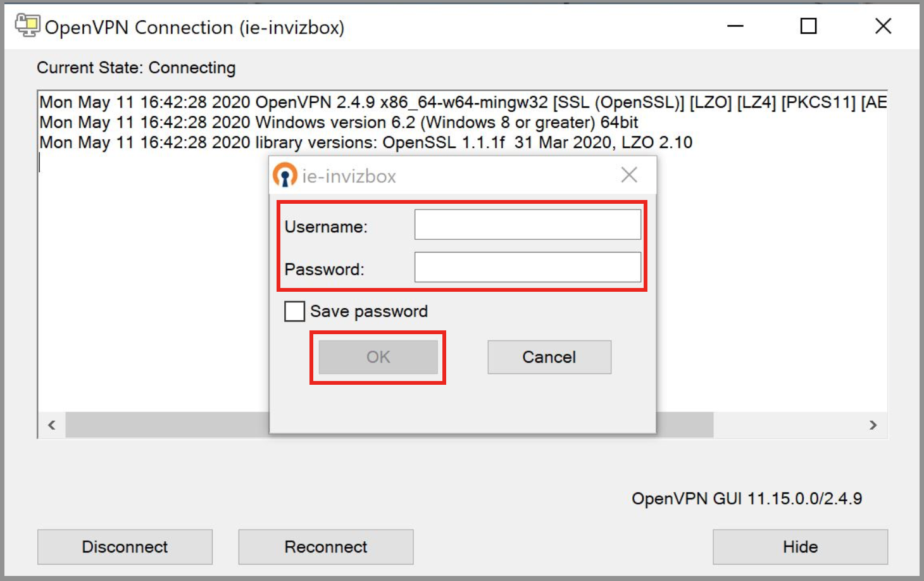Close the OpenVPN Connection window
Image resolution: width=924 pixels, height=581 pixels.
[x=883, y=26]
